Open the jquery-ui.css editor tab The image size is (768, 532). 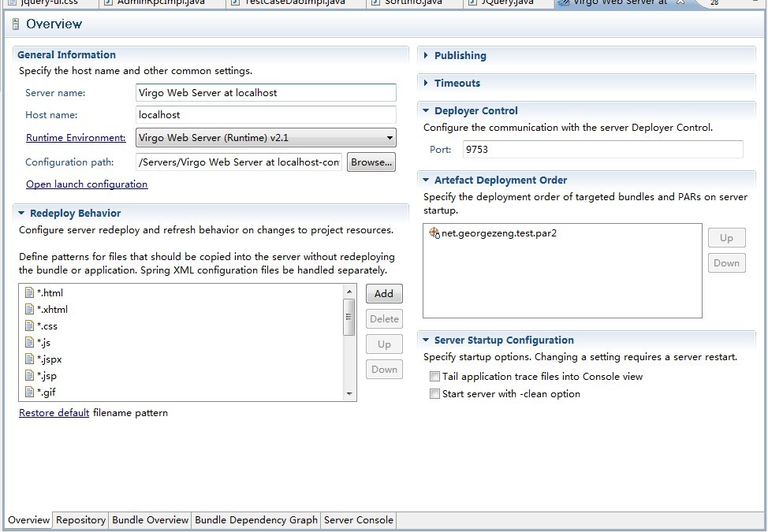pos(49,2)
